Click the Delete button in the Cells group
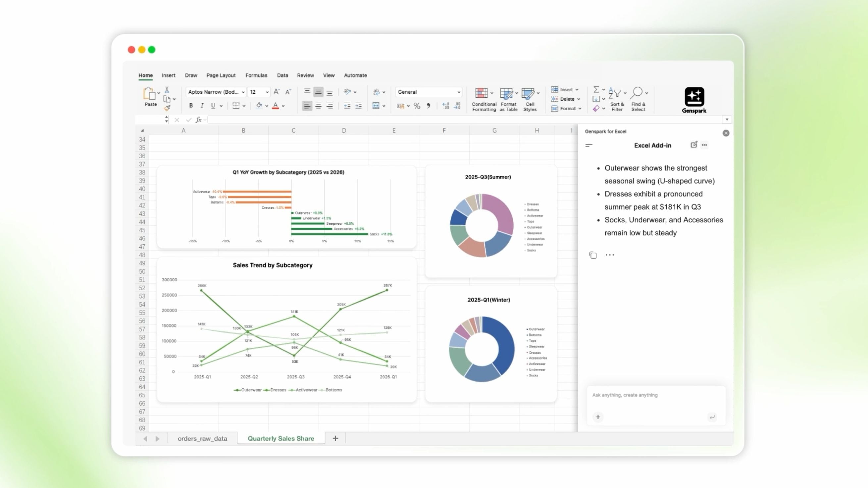The image size is (868, 488). click(x=565, y=99)
